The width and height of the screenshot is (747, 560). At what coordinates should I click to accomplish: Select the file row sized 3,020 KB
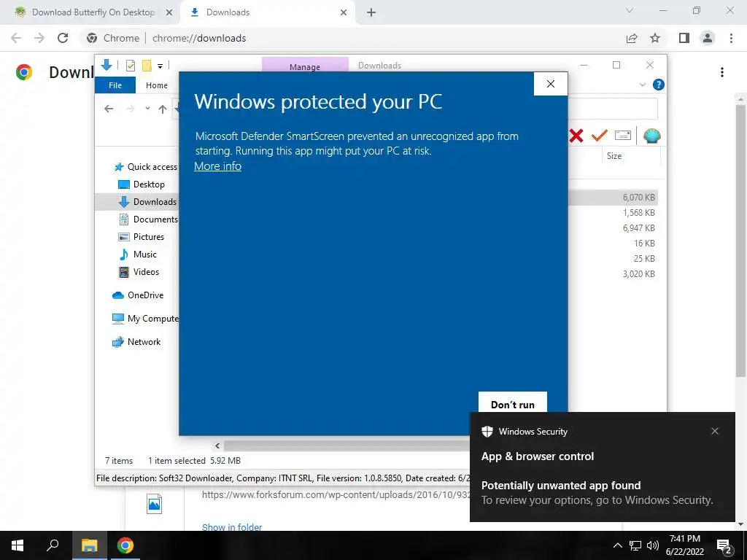pyautogui.click(x=613, y=274)
